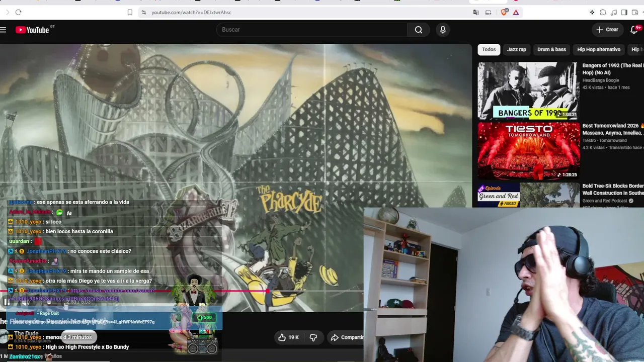
Task: Visit the HeadBanga Boogie channel
Action: point(601,80)
